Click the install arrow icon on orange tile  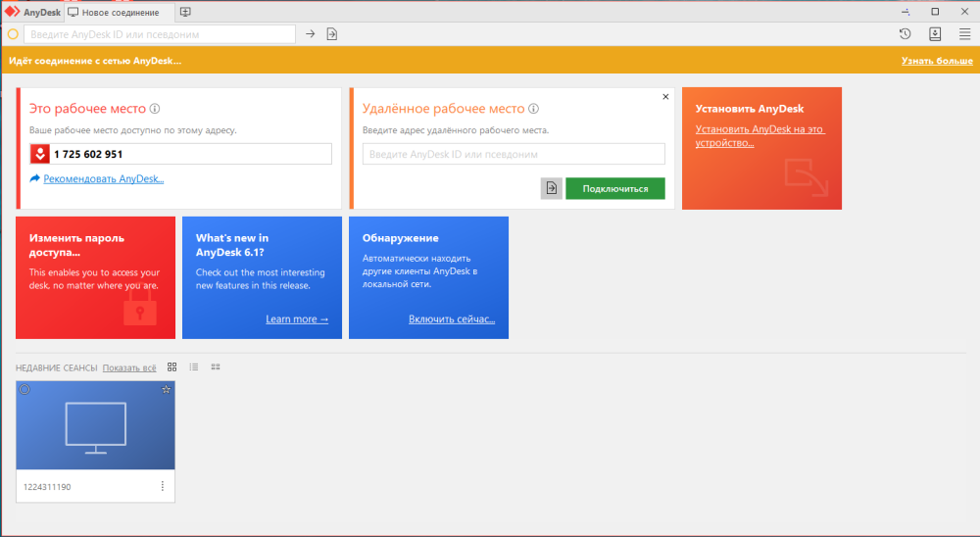coord(807,177)
